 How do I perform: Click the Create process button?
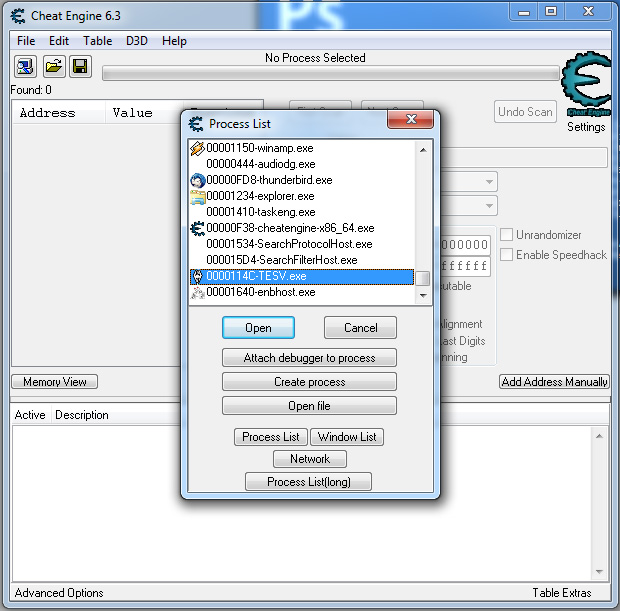click(309, 382)
